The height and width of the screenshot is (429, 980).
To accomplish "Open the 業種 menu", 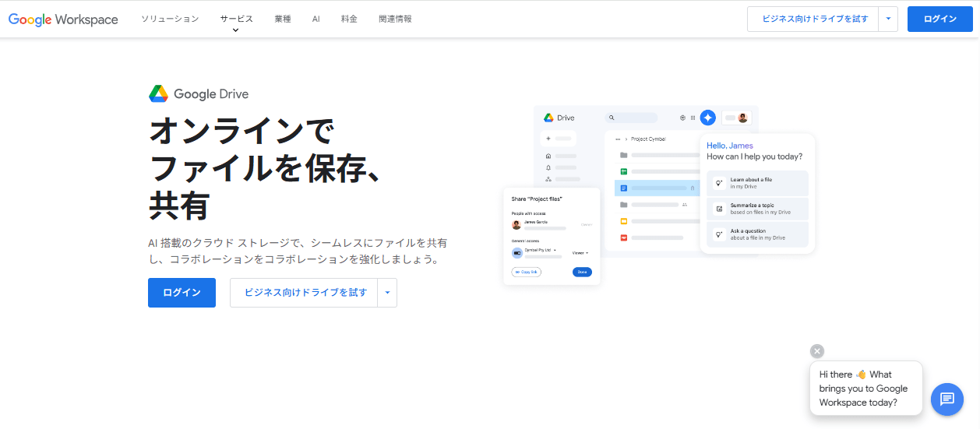I will tap(283, 19).
